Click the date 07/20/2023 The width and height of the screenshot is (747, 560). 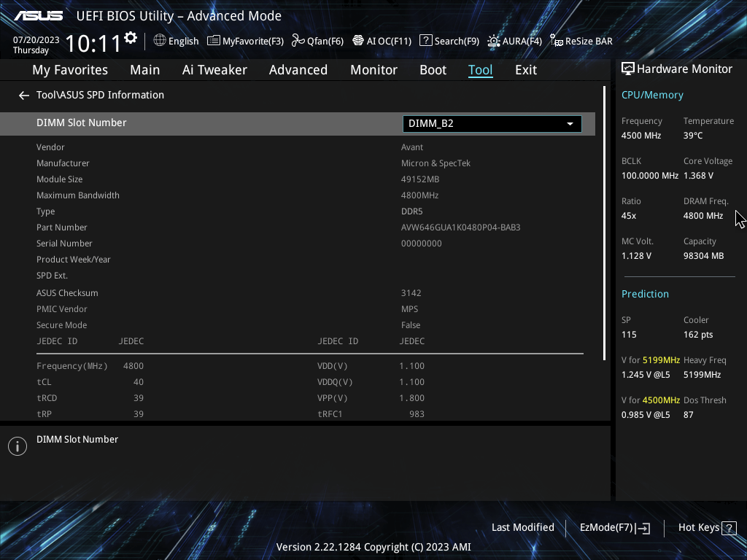point(36,40)
